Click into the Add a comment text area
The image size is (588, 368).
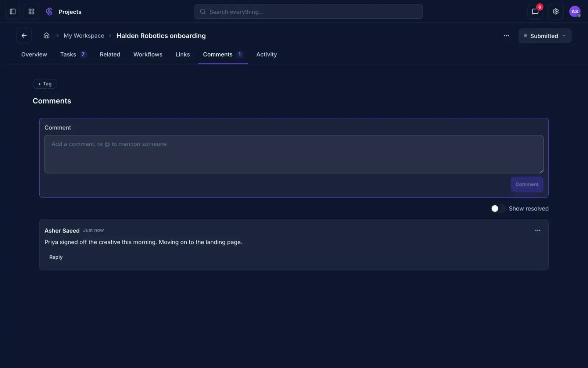(x=294, y=154)
